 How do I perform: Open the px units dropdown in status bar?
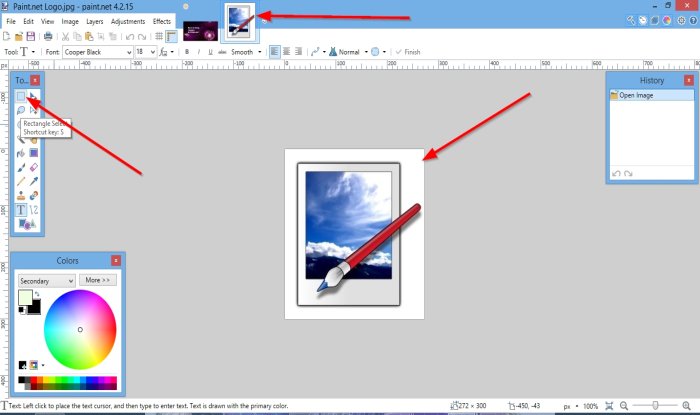pos(571,406)
